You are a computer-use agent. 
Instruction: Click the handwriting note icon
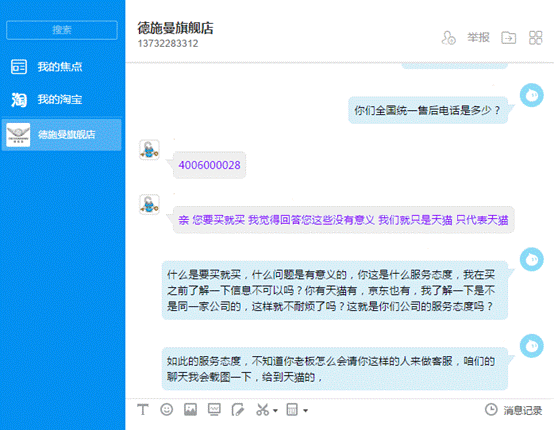pyautogui.click(x=238, y=410)
